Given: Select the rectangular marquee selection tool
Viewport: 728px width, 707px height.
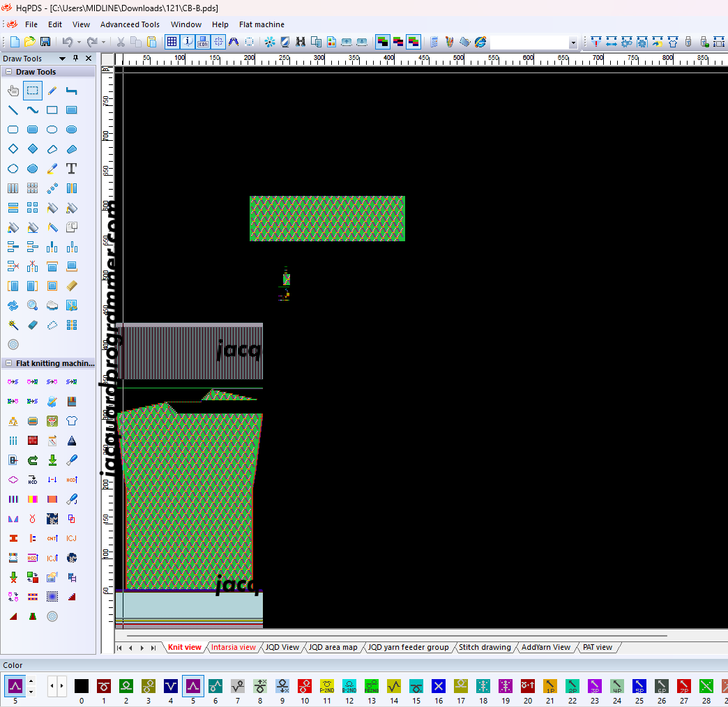Looking at the screenshot, I should coord(32,91).
